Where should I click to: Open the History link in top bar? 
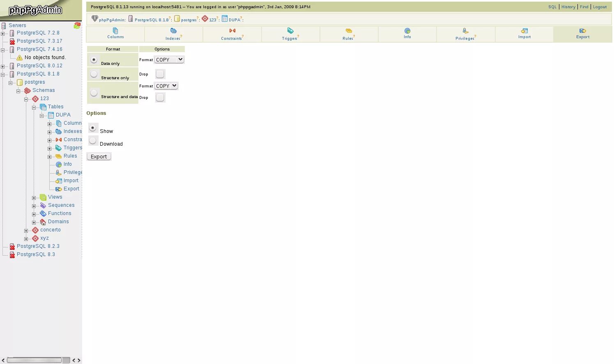568,7
